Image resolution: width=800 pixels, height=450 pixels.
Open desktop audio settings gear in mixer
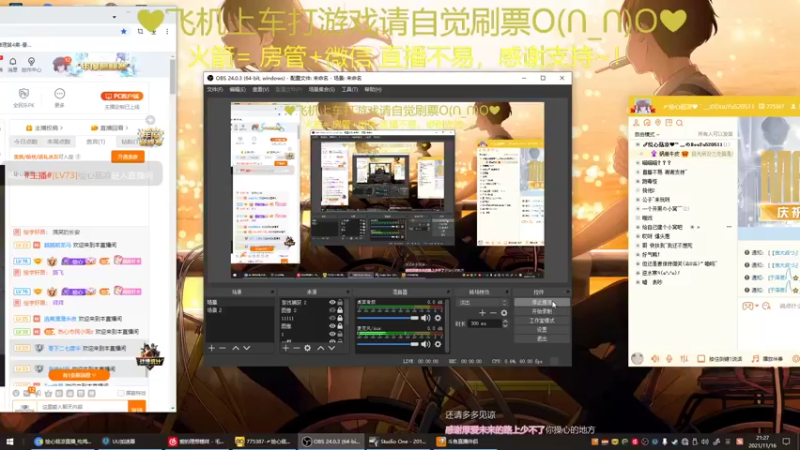coord(438,318)
